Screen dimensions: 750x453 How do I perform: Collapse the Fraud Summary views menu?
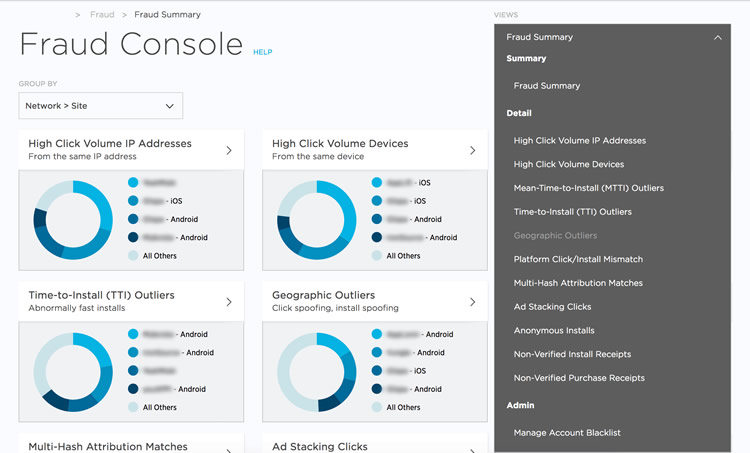pyautogui.click(x=717, y=37)
